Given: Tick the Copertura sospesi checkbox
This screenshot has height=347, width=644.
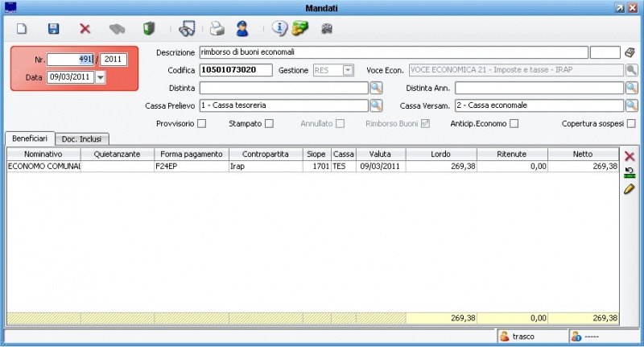Looking at the screenshot, I should pyautogui.click(x=631, y=123).
